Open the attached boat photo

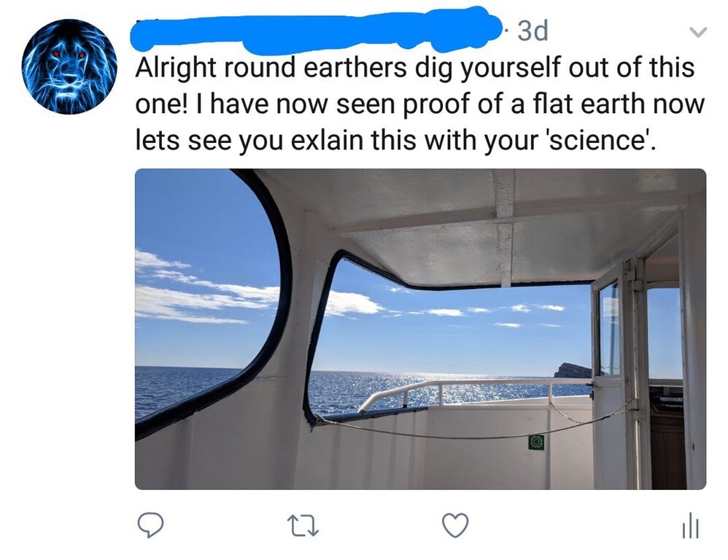420,329
